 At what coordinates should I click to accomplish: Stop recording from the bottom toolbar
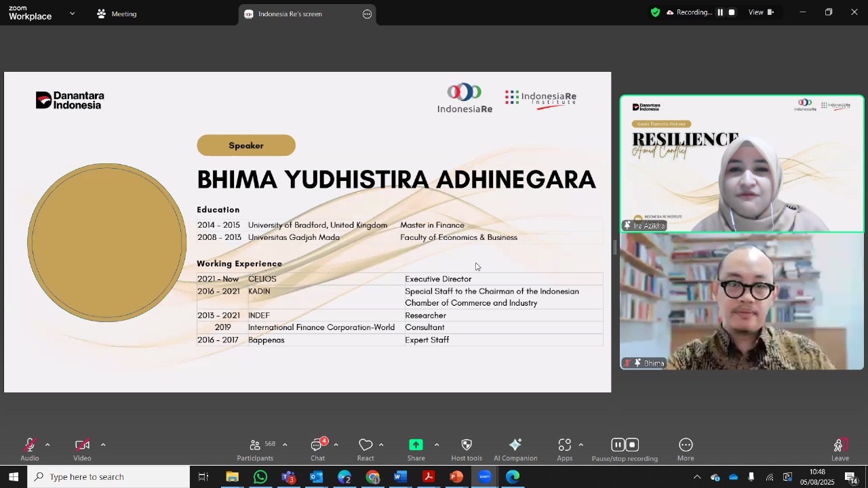tap(632, 445)
